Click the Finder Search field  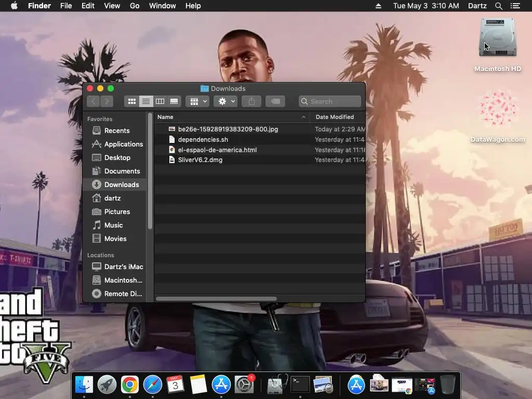click(330, 101)
